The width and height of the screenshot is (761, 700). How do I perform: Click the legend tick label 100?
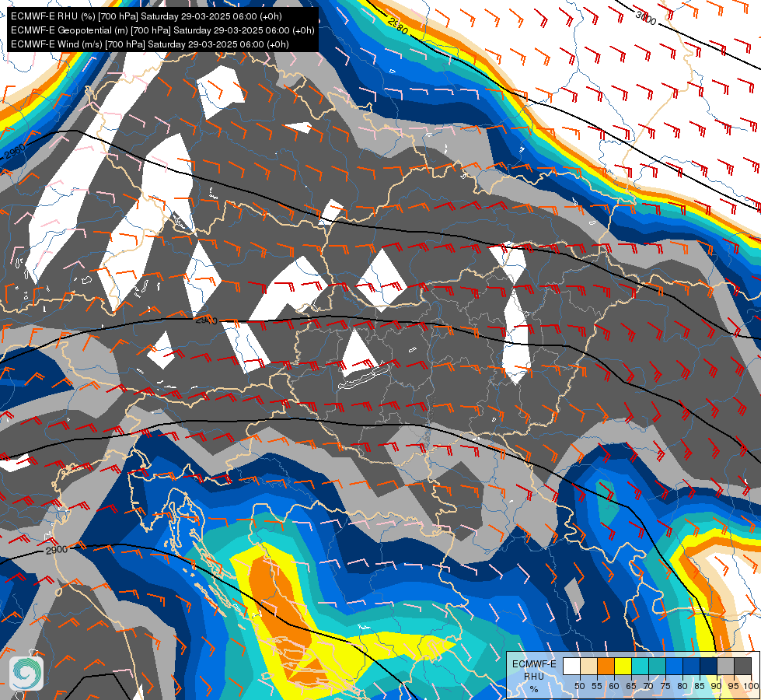point(751,686)
